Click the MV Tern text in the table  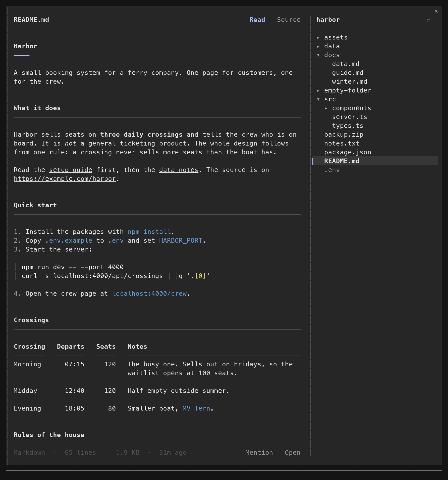(196, 408)
